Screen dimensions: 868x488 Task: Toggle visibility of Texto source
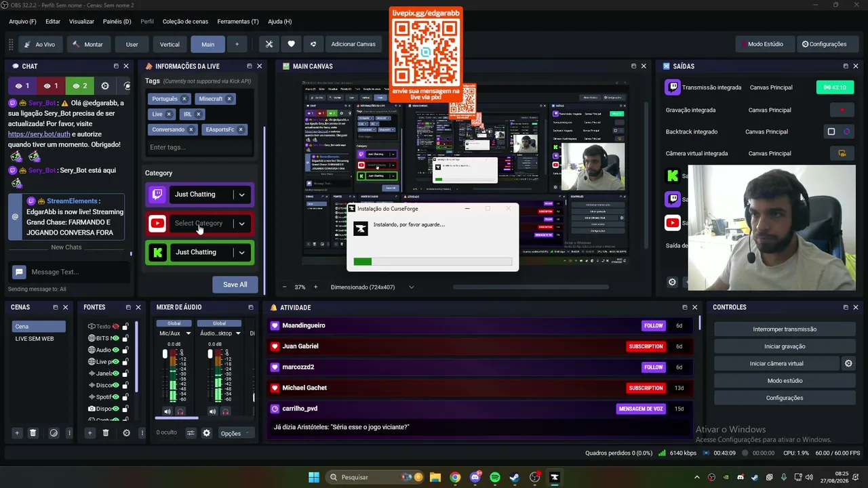tap(116, 327)
